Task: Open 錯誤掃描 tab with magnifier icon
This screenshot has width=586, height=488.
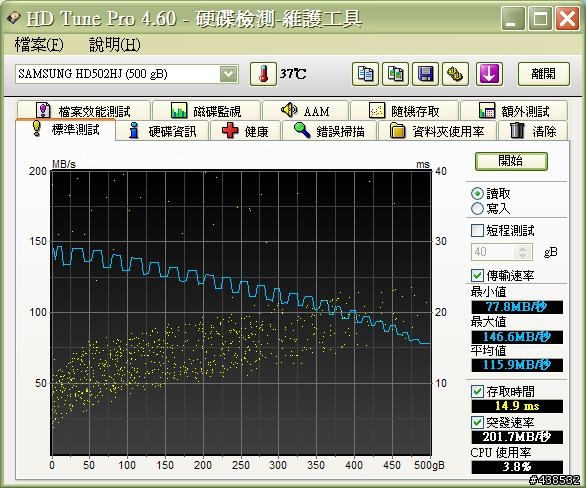Action: pos(329,131)
